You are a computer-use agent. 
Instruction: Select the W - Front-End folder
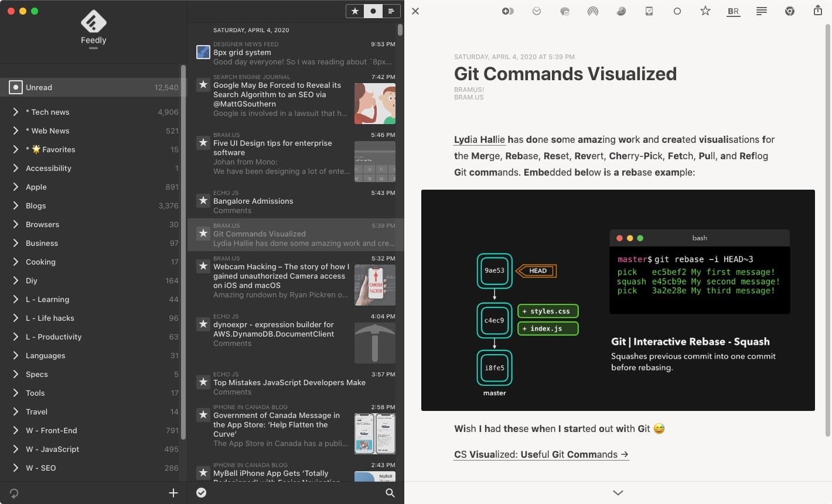94,430
